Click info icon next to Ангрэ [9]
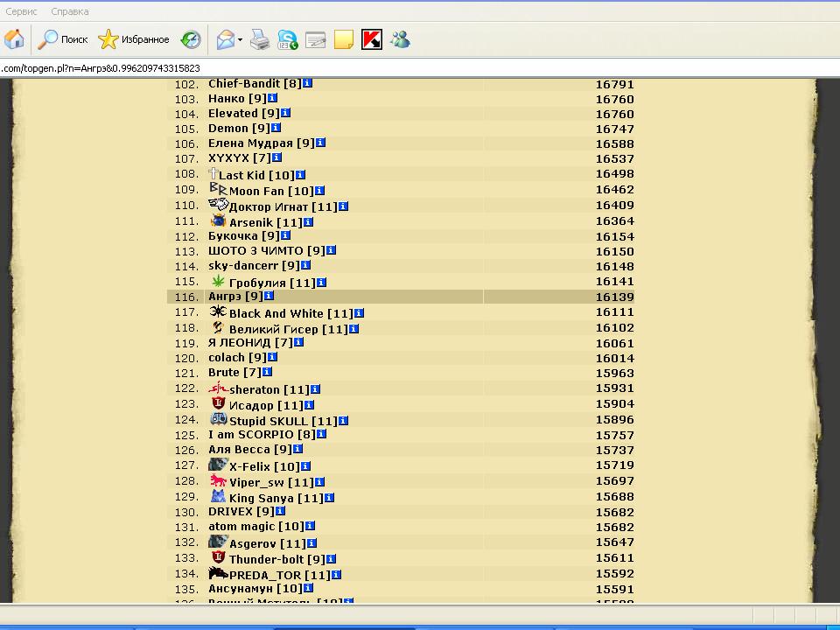The width and height of the screenshot is (840, 630). [x=269, y=296]
